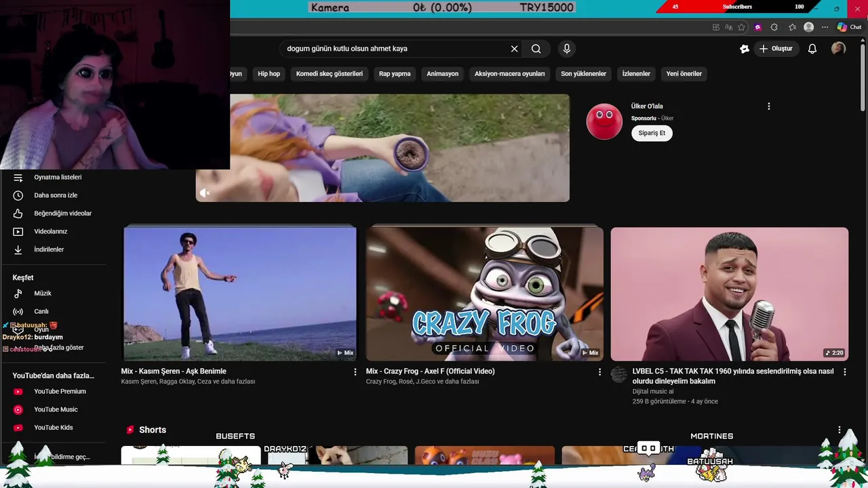Start voice search with microphone icon
The image size is (868, 488).
(567, 49)
